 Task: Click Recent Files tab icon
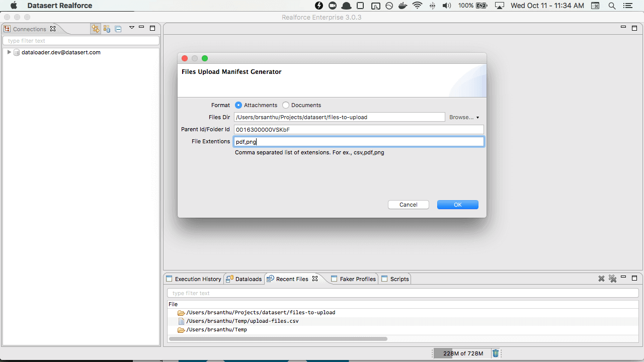coord(271,279)
